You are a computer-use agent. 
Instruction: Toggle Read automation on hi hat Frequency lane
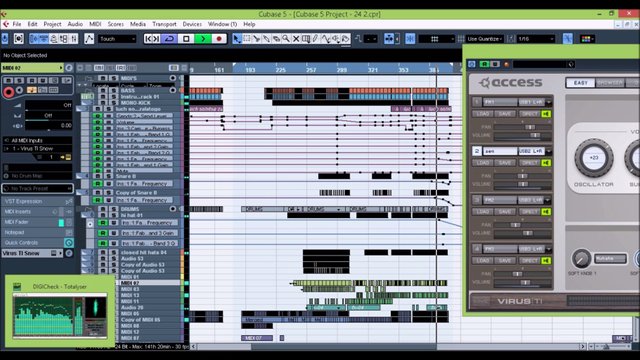click(102, 223)
